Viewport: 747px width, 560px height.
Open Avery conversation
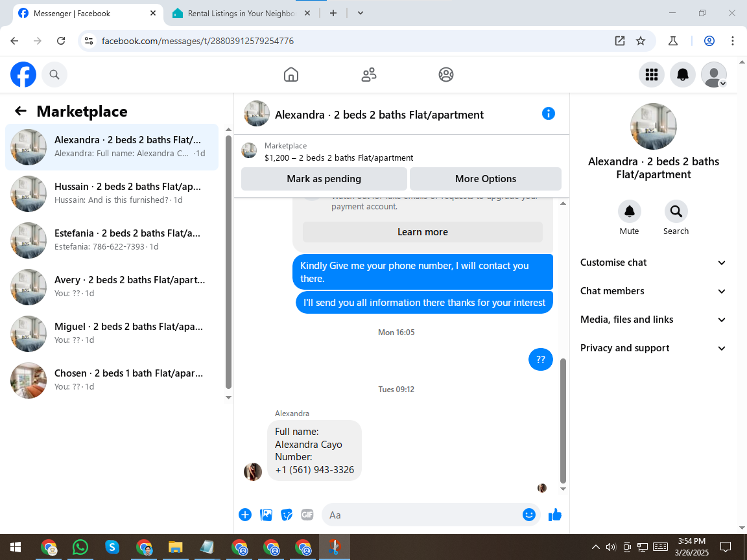(x=112, y=287)
